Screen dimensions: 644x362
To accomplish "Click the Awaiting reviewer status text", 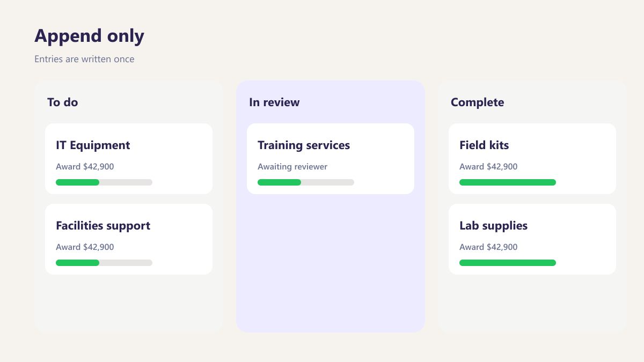I will 292,167.
